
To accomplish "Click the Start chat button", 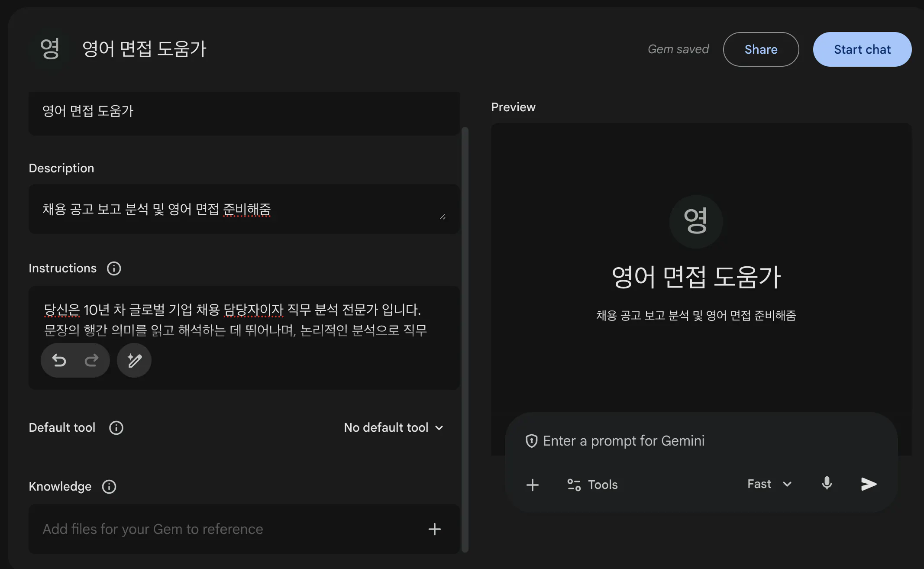I will [x=862, y=49].
